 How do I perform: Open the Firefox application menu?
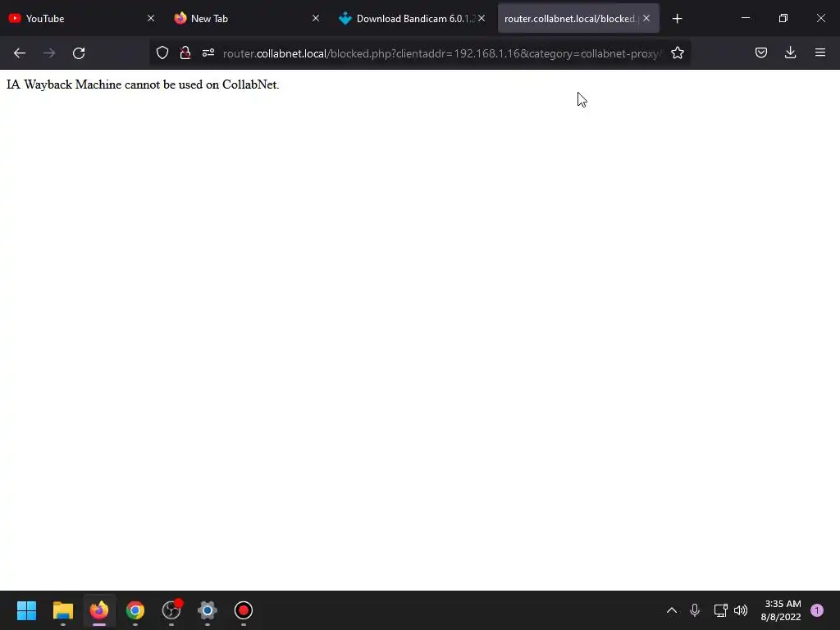(x=820, y=52)
